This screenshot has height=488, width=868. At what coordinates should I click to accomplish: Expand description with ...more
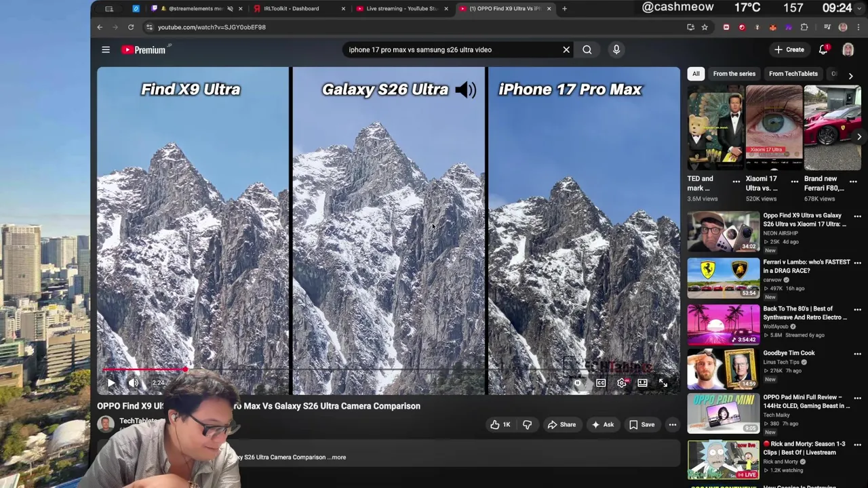[x=338, y=457]
